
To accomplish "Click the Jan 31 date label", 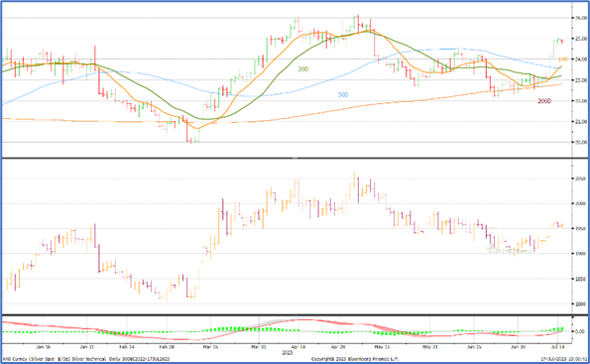I will click(x=86, y=347).
